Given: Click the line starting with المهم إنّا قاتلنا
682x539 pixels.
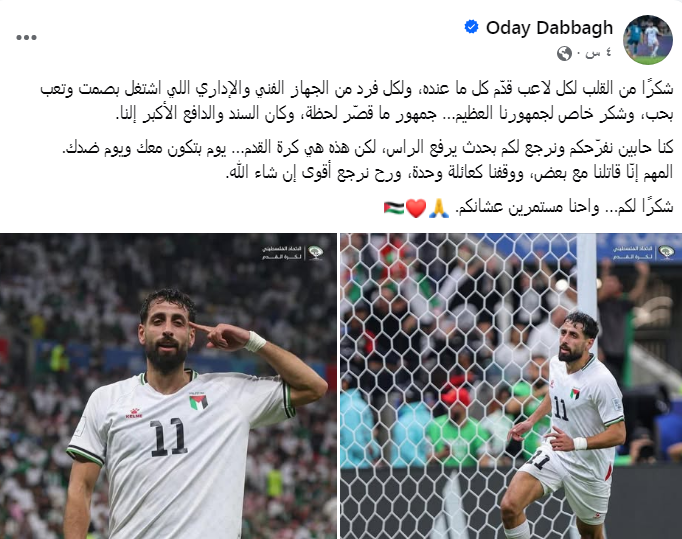Looking at the screenshot, I should coord(449,172).
